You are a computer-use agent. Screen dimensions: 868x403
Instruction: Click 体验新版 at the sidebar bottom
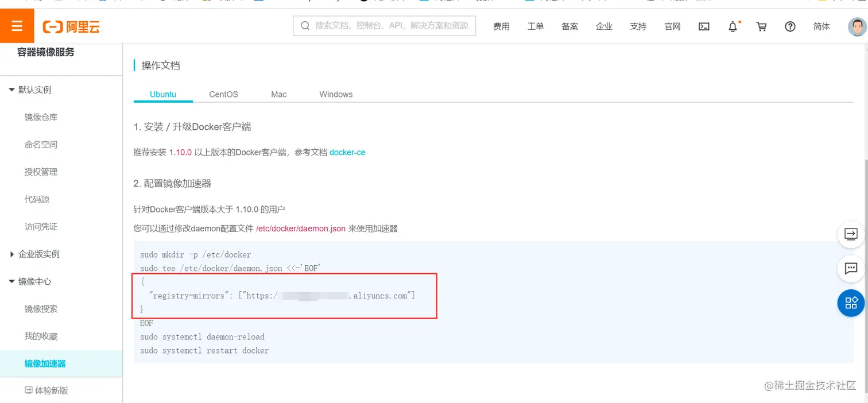click(x=46, y=390)
